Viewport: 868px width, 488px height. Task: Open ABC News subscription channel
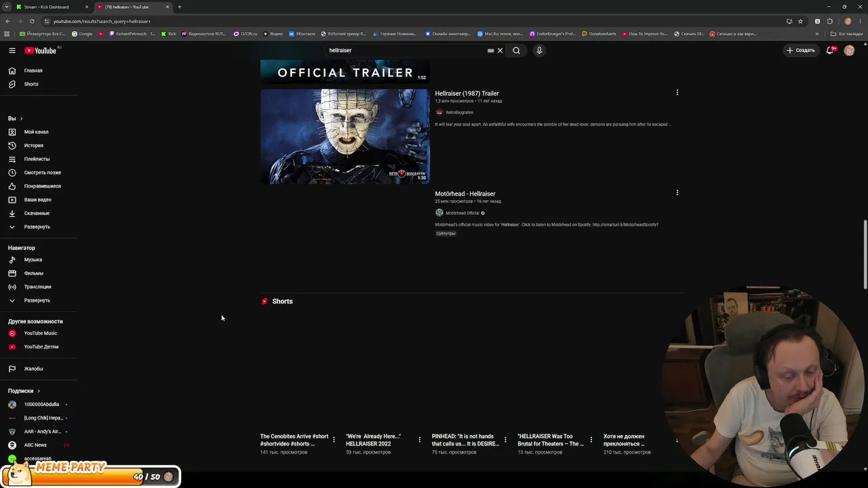pyautogui.click(x=35, y=445)
